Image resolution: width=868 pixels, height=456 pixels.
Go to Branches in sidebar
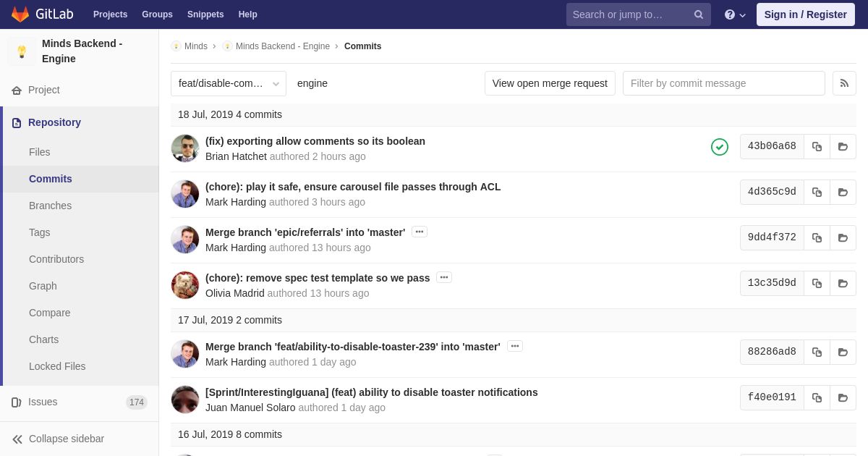click(50, 206)
